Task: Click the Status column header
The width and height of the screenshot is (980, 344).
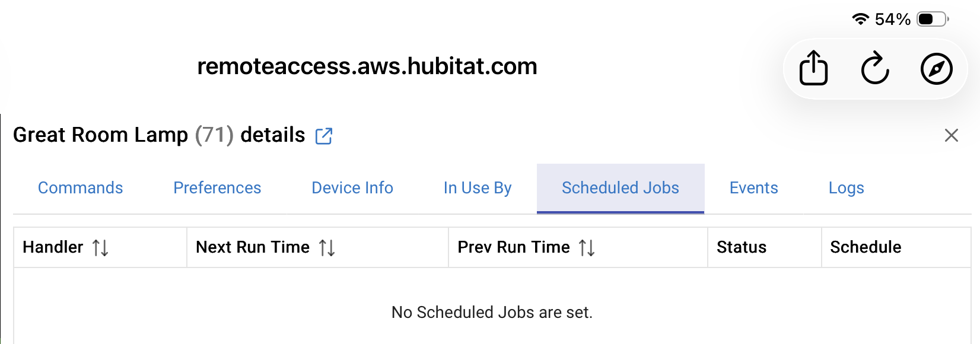Action: (742, 247)
